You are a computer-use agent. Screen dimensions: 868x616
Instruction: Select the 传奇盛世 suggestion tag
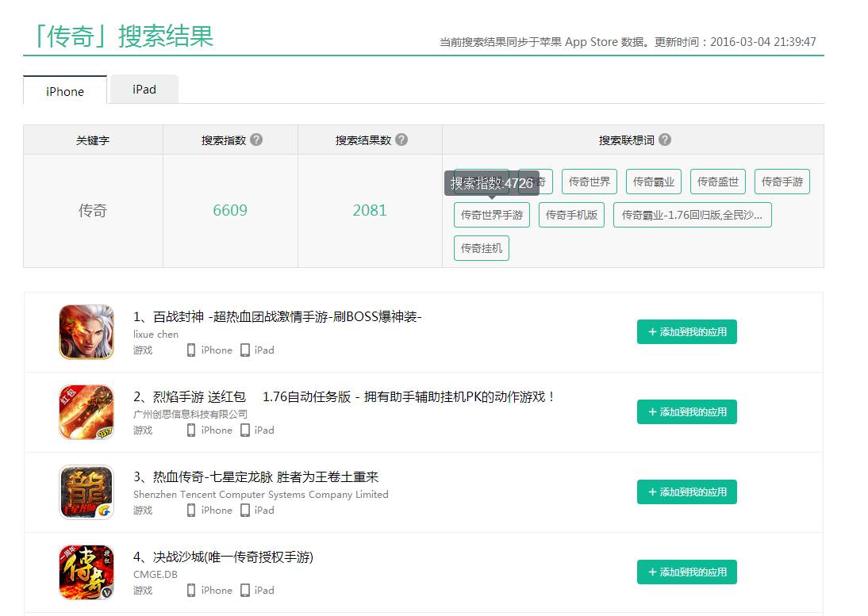tap(718, 182)
